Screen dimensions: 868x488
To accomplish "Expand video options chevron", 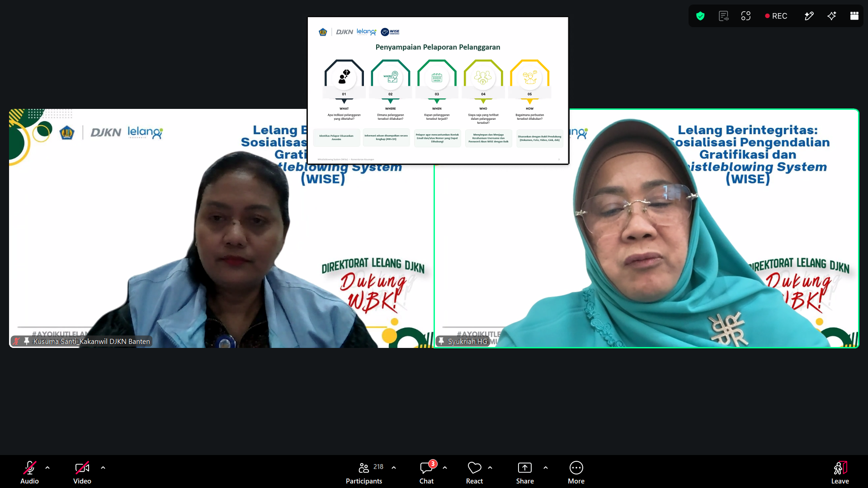I will point(103,468).
